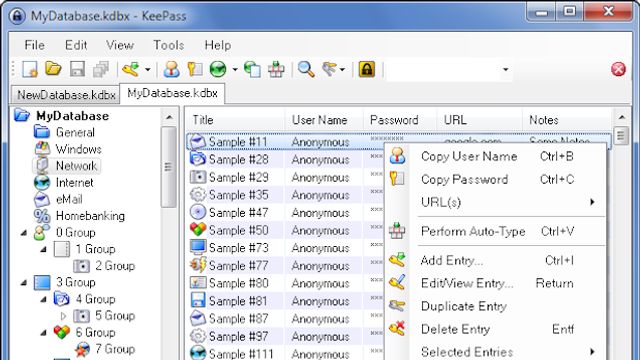Click the Perform Auto-Type toolbar icon
Image resolution: width=640 pixels, height=360 pixels.
[276, 69]
